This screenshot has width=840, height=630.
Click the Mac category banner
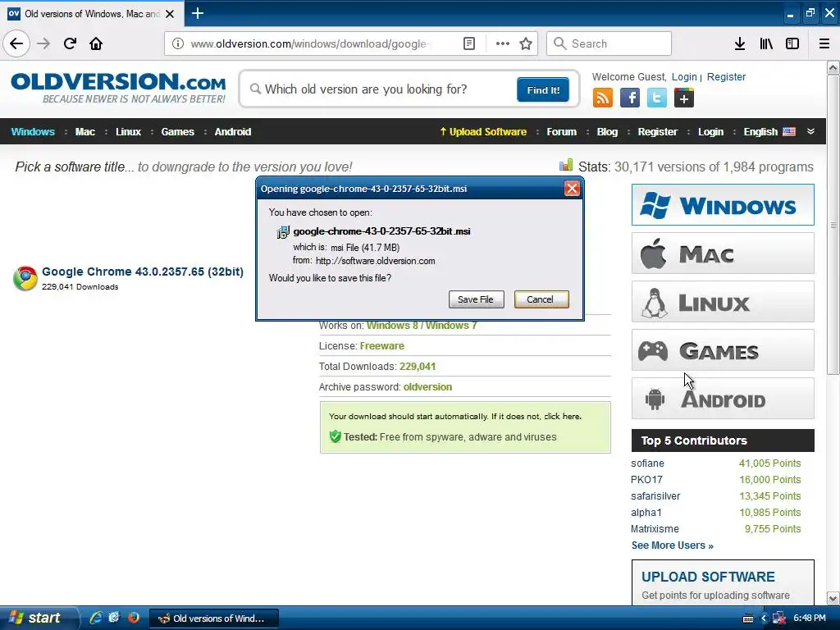tap(723, 253)
